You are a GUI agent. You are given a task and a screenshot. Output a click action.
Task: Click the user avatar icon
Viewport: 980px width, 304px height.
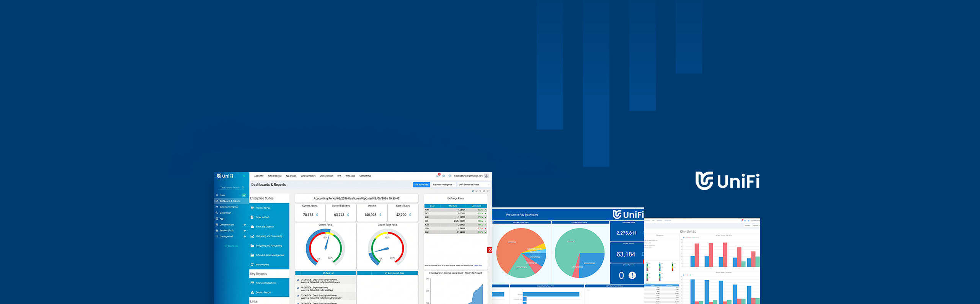click(x=486, y=176)
